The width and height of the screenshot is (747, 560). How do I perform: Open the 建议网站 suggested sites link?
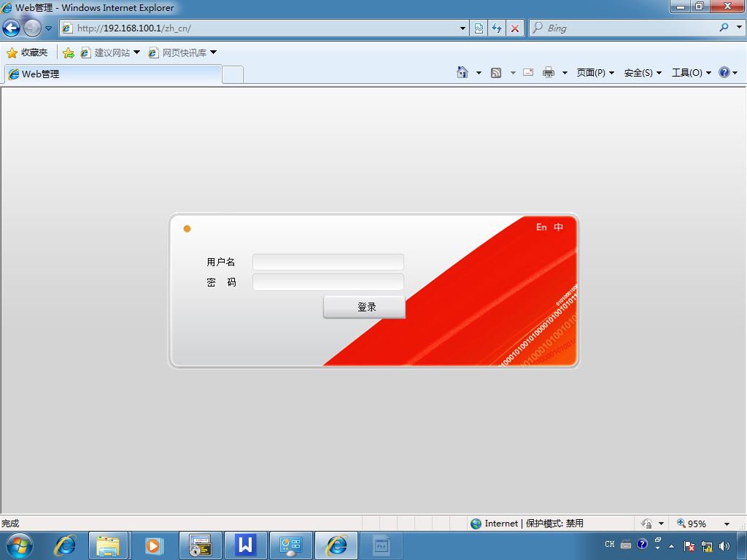(x=110, y=52)
